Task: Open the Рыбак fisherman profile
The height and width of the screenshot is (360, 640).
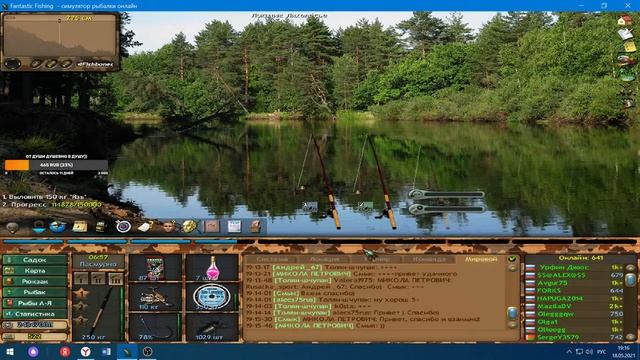Action: pyautogui.click(x=35, y=292)
